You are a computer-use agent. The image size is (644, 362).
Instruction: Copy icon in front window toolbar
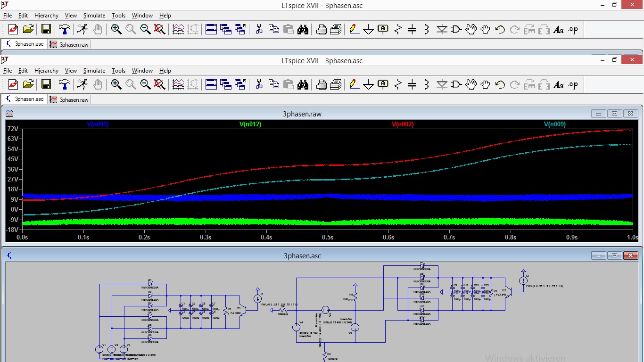(273, 85)
